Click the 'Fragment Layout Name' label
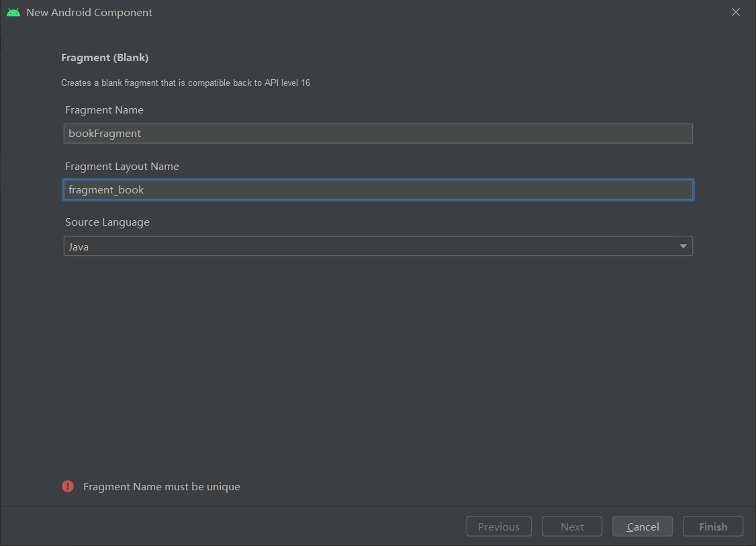The height and width of the screenshot is (546, 756). click(x=122, y=167)
